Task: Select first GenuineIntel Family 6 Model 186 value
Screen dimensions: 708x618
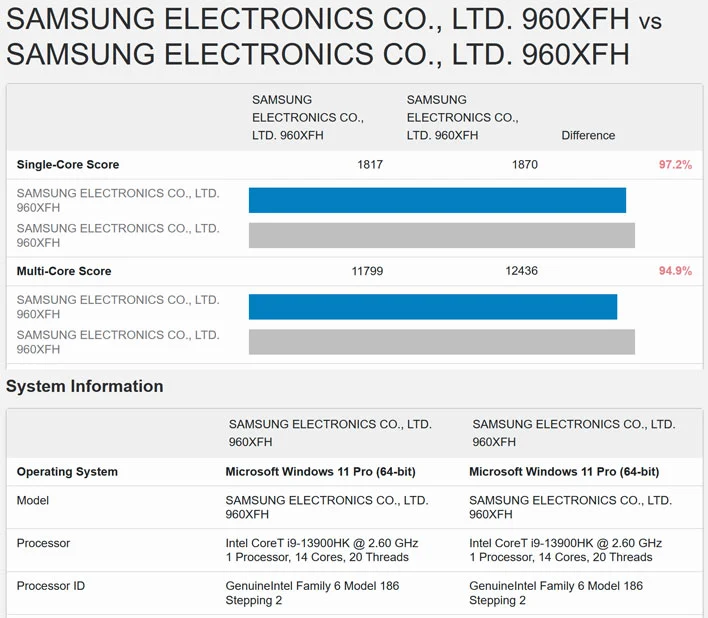Action: [x=312, y=593]
